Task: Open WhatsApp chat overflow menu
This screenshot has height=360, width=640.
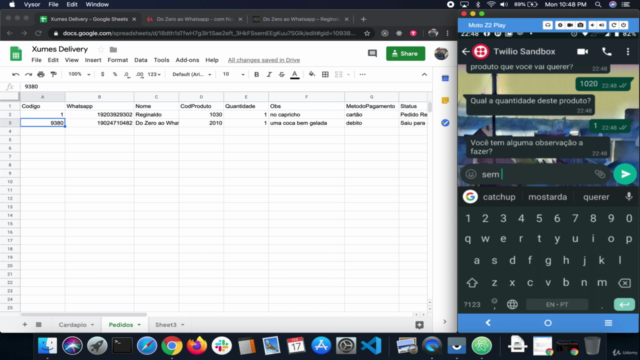Action: click(x=628, y=52)
